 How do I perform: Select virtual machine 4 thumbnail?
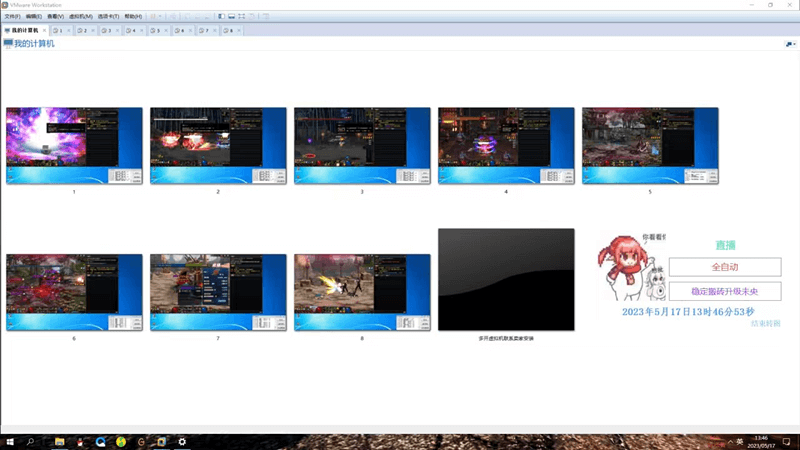click(x=506, y=146)
